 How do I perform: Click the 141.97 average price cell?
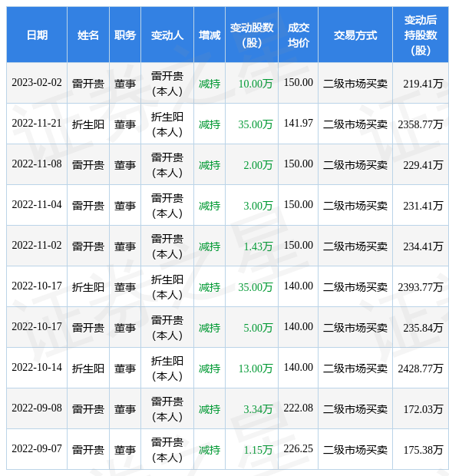coord(298,124)
